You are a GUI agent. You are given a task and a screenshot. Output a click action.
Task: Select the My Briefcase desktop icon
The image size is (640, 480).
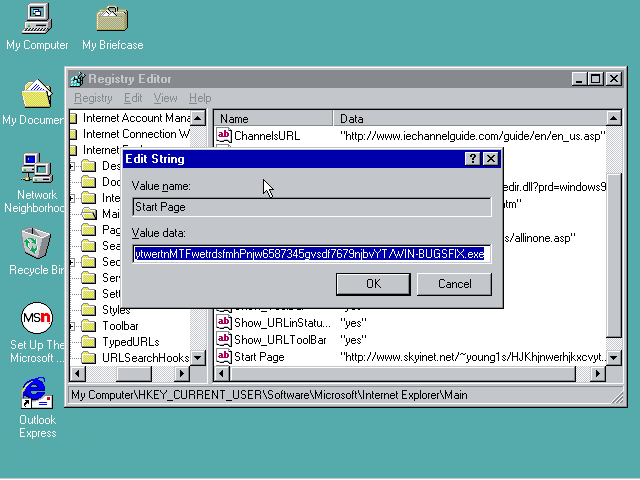(112, 18)
